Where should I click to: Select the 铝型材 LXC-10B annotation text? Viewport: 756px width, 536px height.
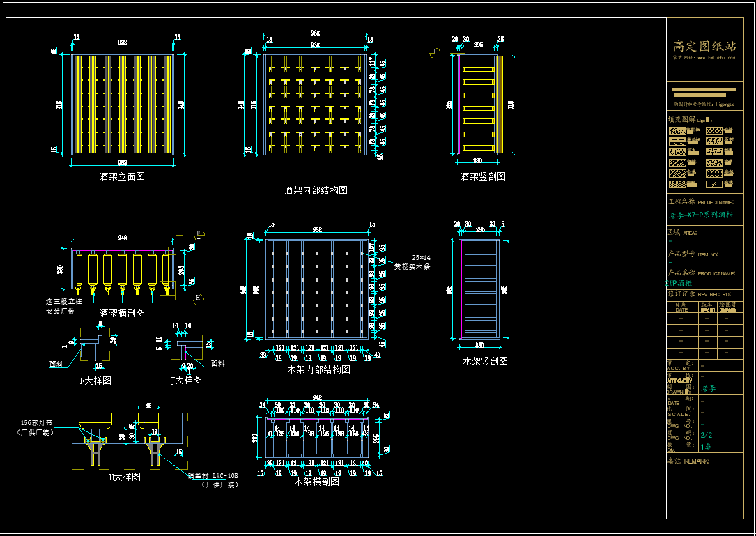click(x=213, y=476)
